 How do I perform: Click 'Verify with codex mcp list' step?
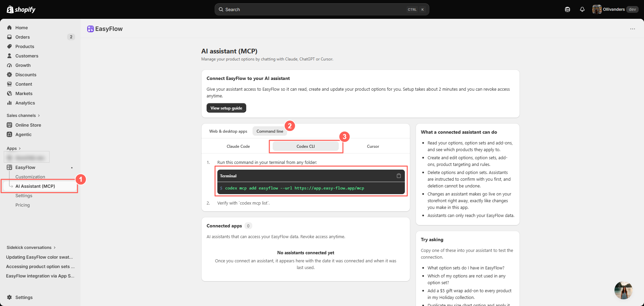point(244,203)
